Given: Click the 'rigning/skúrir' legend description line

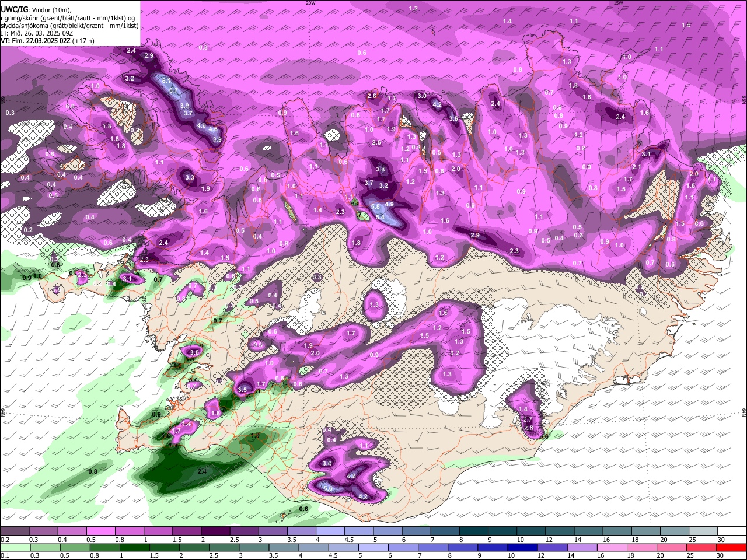Looking at the screenshot, I should (69, 18).
